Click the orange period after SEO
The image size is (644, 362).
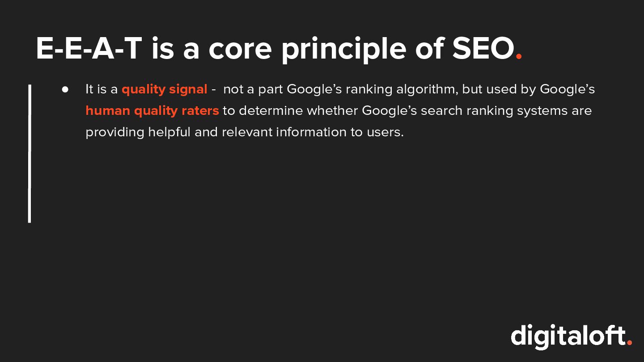[519, 57]
